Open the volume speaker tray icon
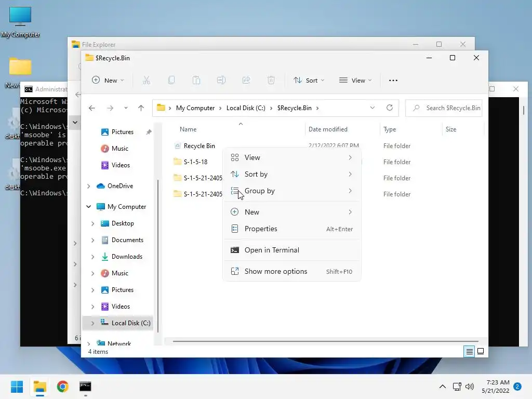This screenshot has height=399, width=532. point(470,387)
